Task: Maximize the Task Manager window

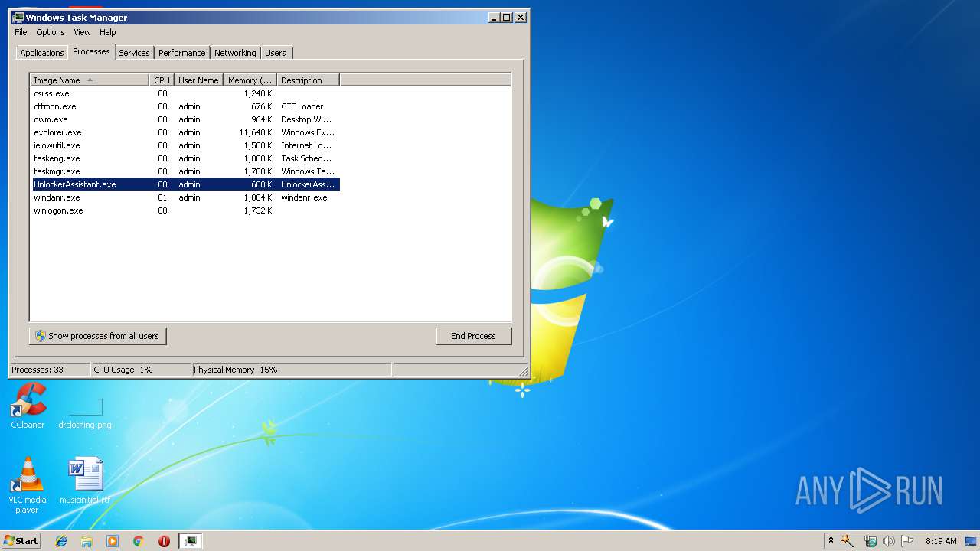Action: tap(507, 17)
